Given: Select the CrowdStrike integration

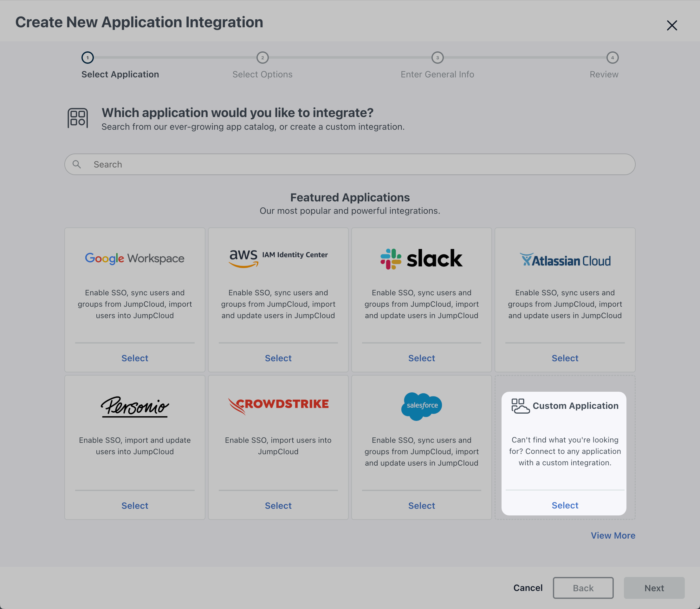Looking at the screenshot, I should pyautogui.click(x=278, y=506).
